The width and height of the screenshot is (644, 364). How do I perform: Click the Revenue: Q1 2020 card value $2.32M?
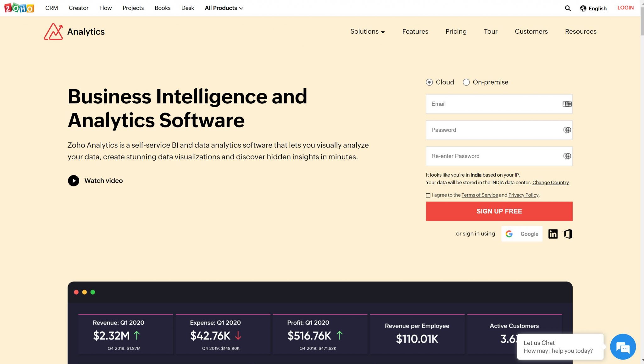click(x=111, y=336)
